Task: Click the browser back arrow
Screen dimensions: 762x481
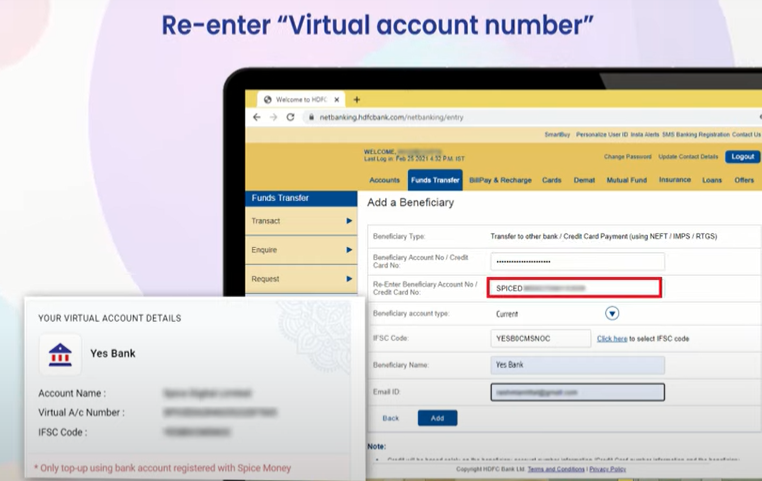Action: [257, 117]
